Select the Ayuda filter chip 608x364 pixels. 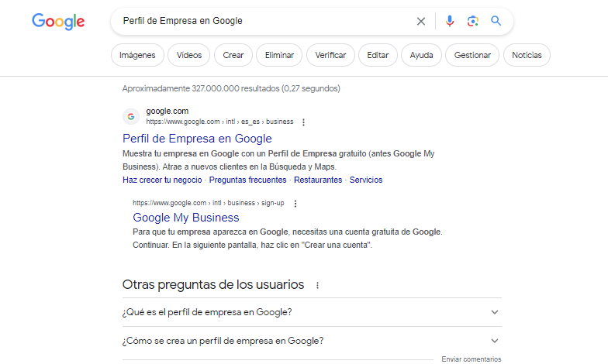(x=421, y=55)
